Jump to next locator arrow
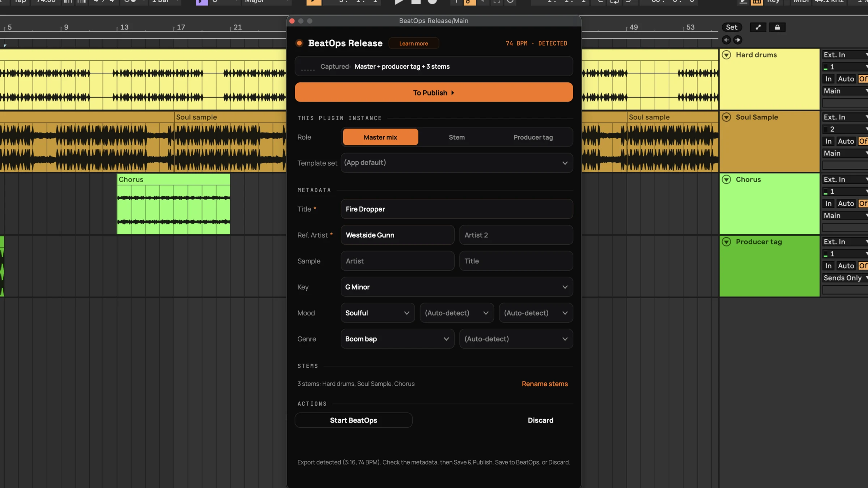Image resolution: width=868 pixels, height=488 pixels. (738, 40)
